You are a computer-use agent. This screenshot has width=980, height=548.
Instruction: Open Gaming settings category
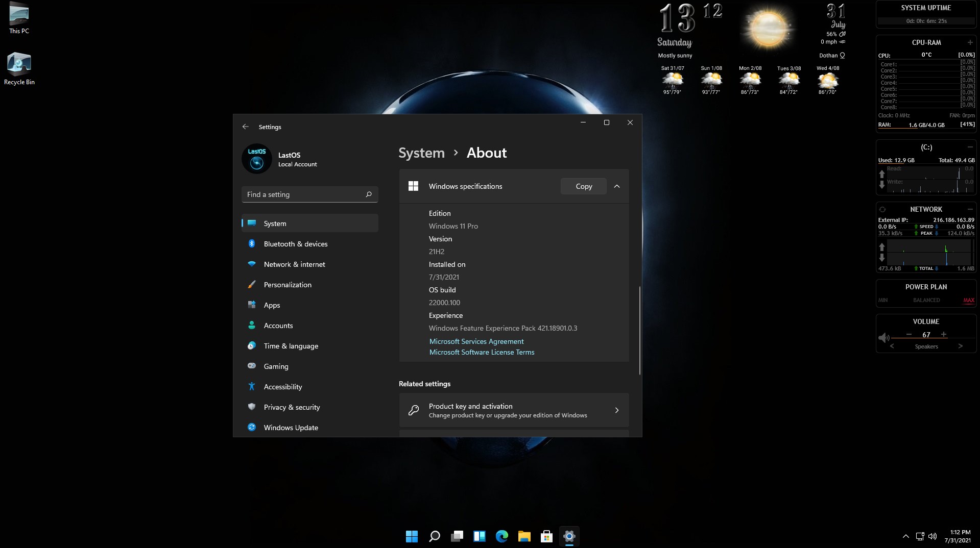309,366
